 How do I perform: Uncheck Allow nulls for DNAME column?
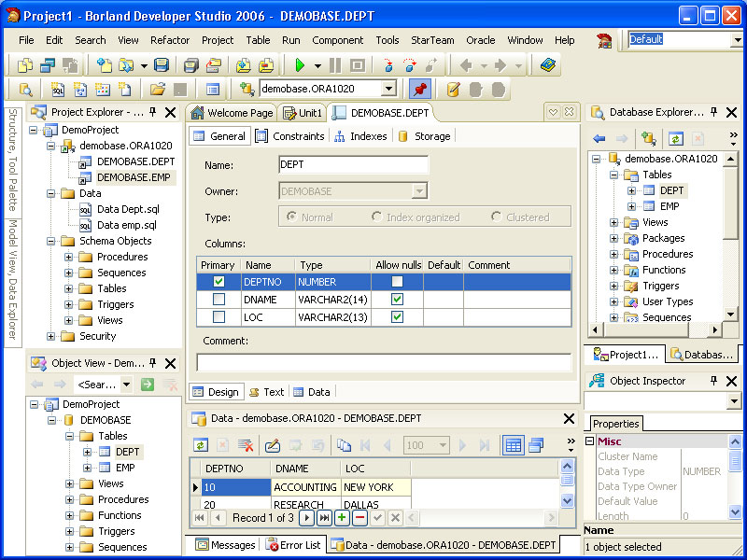coord(397,300)
